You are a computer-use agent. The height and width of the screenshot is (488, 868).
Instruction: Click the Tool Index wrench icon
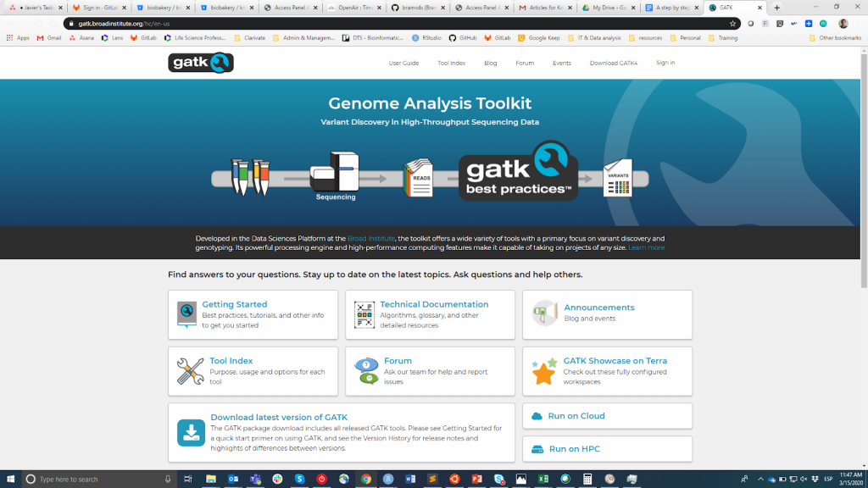point(190,371)
